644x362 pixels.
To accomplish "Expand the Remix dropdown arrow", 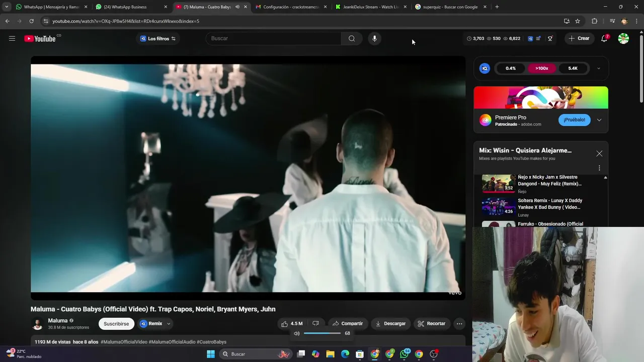I will (x=169, y=324).
